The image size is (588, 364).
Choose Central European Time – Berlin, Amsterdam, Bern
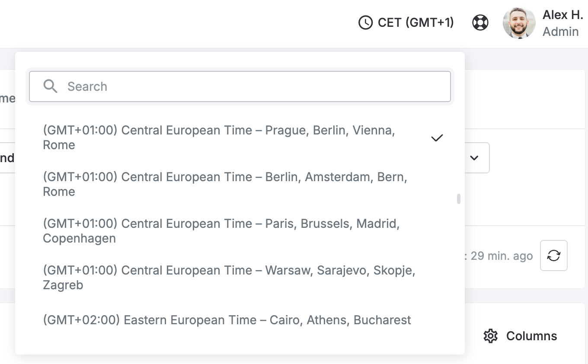[240, 184]
